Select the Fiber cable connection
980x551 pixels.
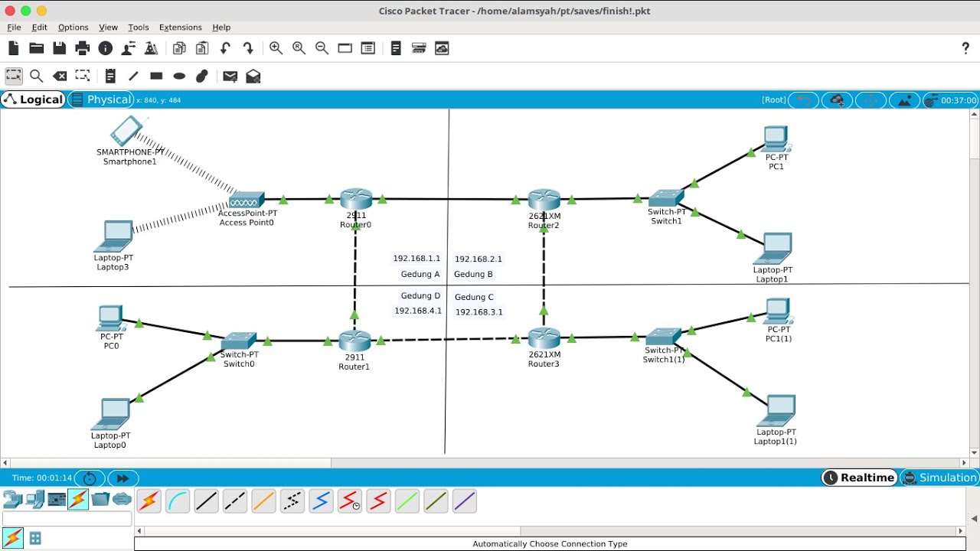pyautogui.click(x=263, y=501)
